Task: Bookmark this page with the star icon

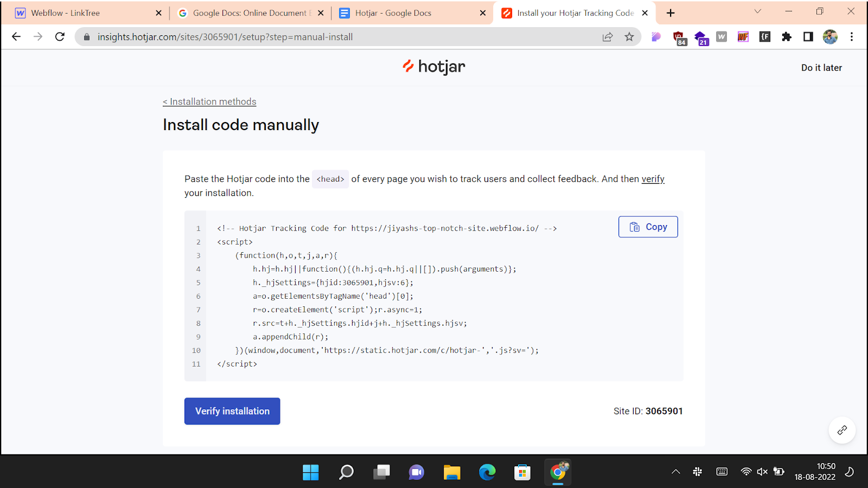Action: (629, 37)
